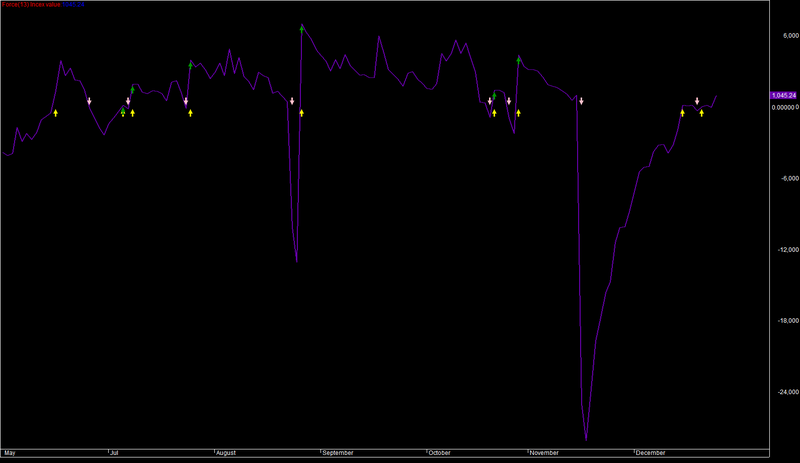Click the pink down arrow before the November crash

coord(581,101)
